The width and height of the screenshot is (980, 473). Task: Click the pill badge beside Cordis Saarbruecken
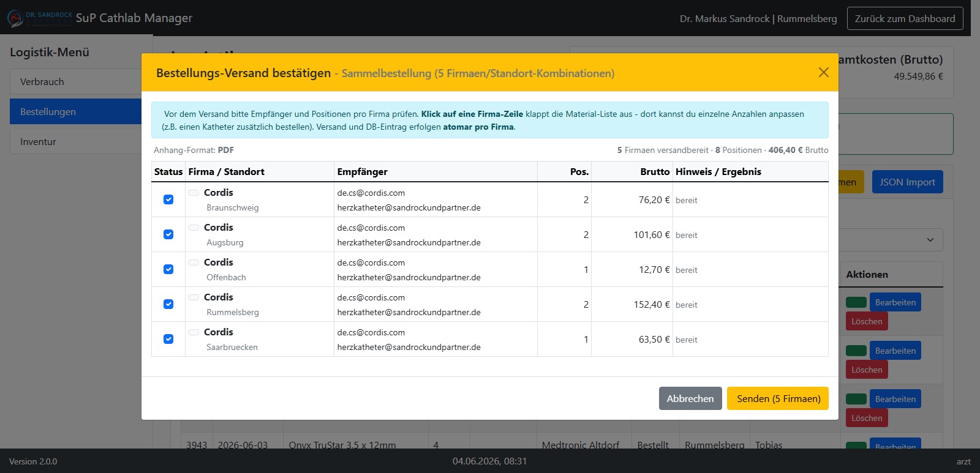coord(194,332)
